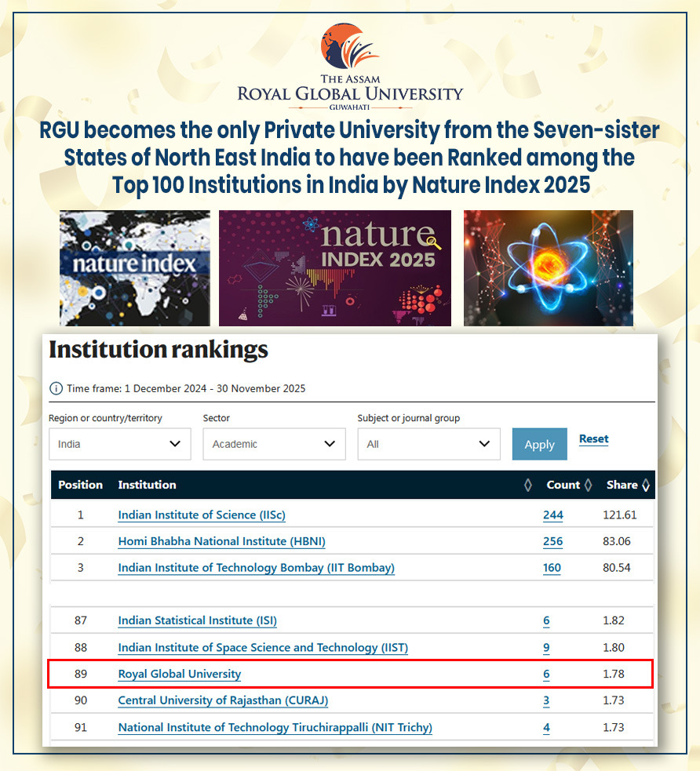Expand the Sector dropdown showing Academic
The height and width of the screenshot is (771, 700).
coord(274,444)
